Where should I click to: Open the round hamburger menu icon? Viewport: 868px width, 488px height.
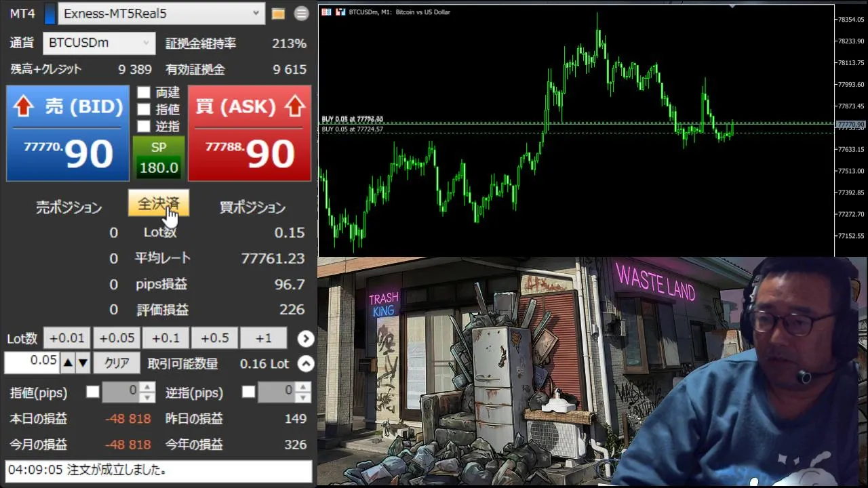click(x=302, y=14)
